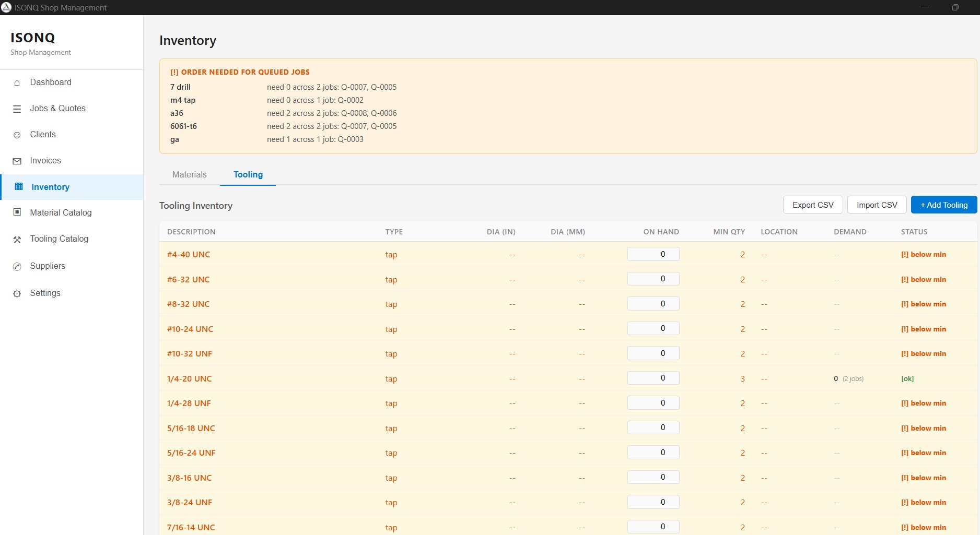Open the 1/4-20 UNC tap entry
Image resolution: width=980 pixels, height=535 pixels.
point(189,378)
